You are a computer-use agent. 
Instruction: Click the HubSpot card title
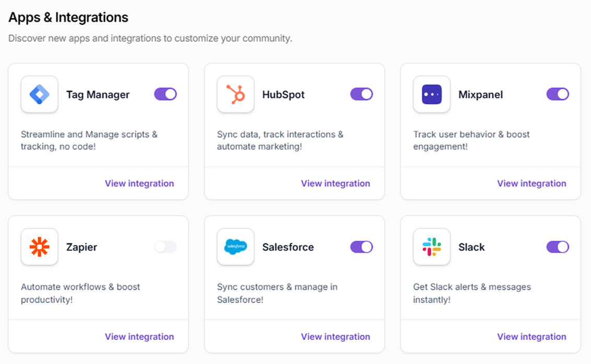click(283, 95)
